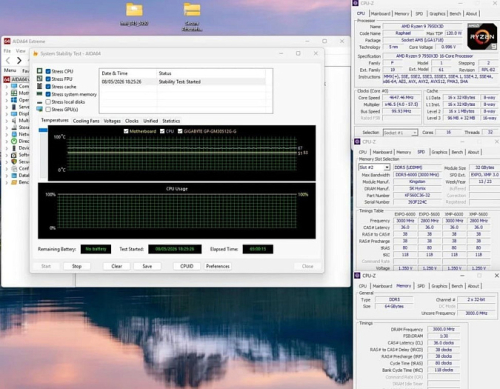Expand the Computer node in AIDA64 tree
This screenshot has height=389, width=500.
tap(7, 86)
